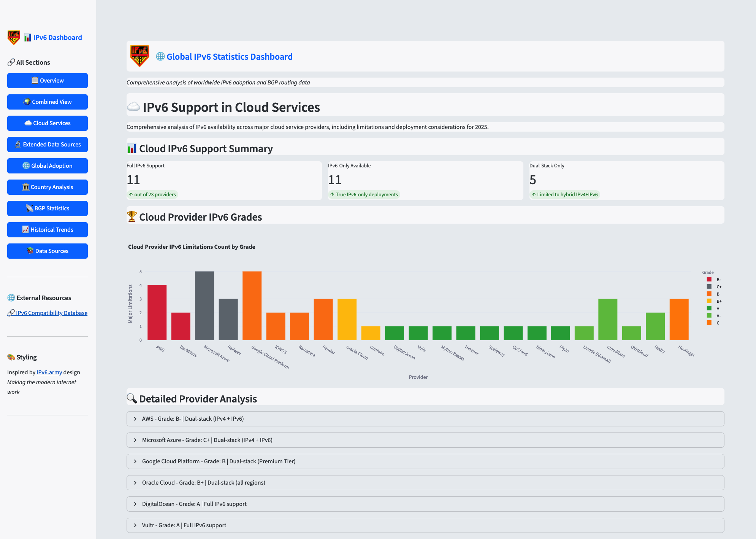Toggle grade C legend swatch
The image size is (756, 539).
click(x=709, y=323)
